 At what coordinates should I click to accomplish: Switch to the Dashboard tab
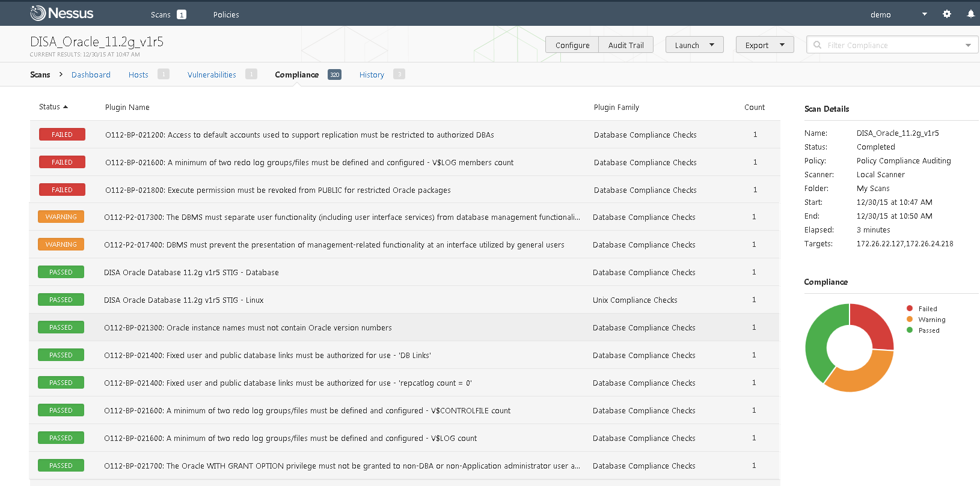tap(91, 74)
